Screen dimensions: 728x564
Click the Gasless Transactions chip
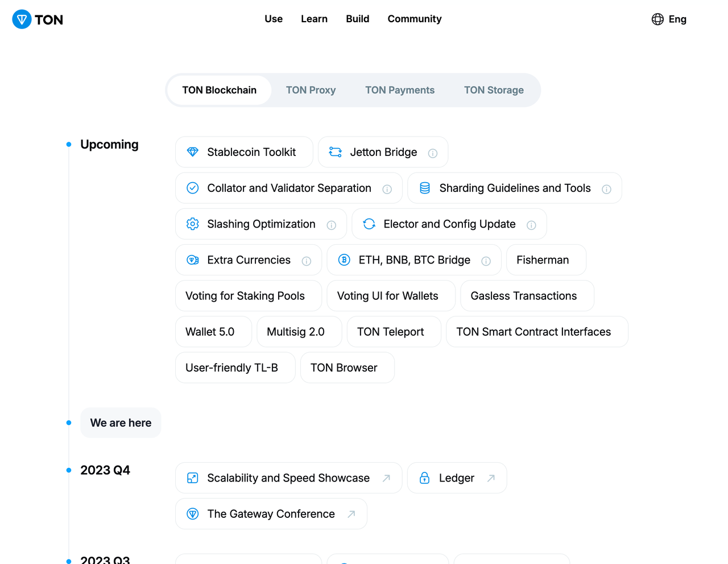pyautogui.click(x=524, y=296)
